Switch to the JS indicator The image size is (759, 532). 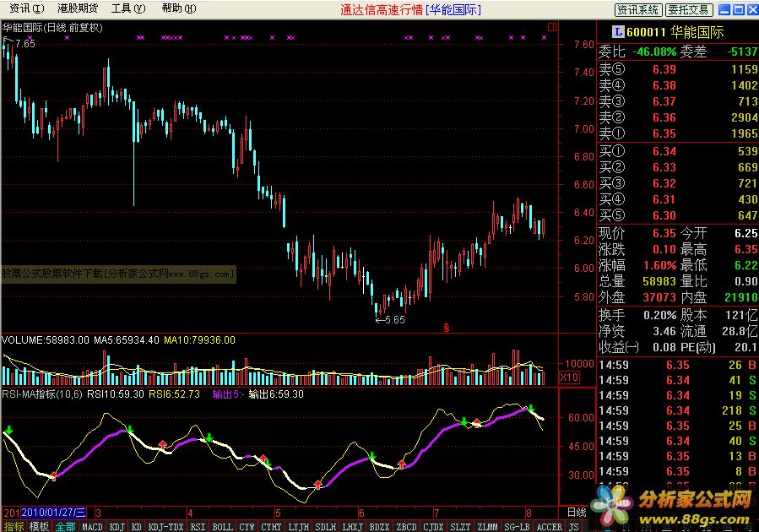tap(573, 527)
